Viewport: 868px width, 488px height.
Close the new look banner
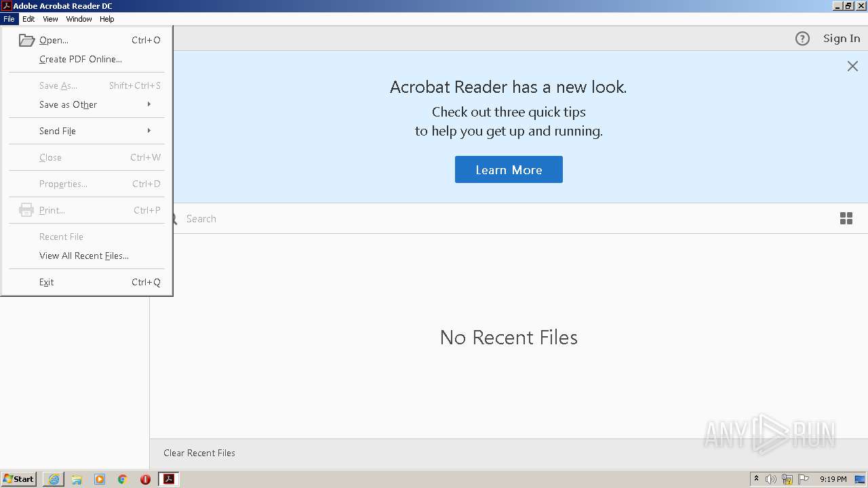852,66
